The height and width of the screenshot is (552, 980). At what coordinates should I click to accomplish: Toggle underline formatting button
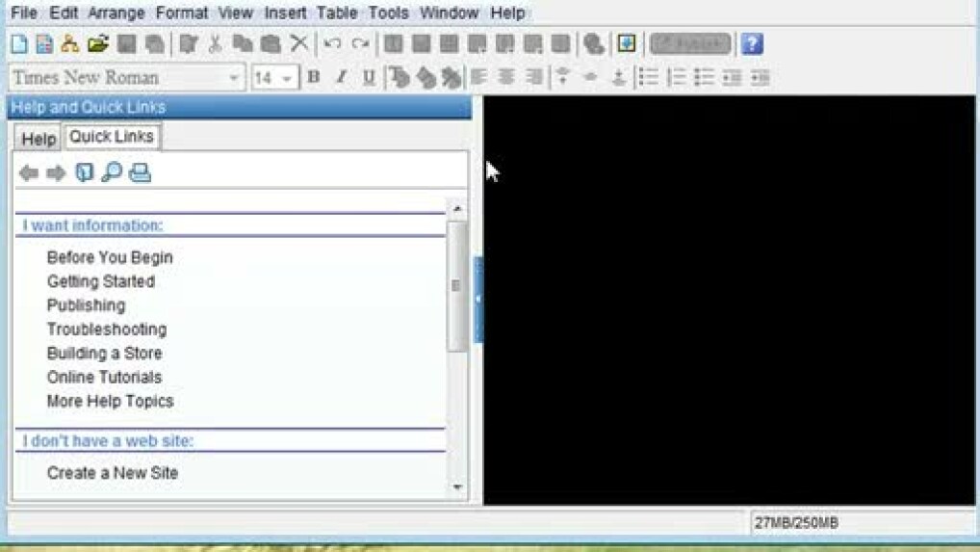pyautogui.click(x=368, y=78)
